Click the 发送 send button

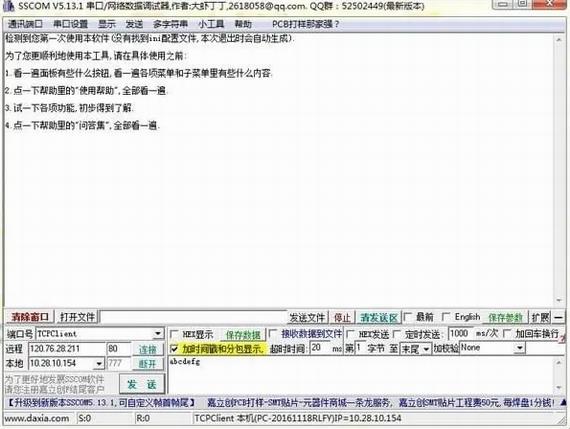(142, 384)
